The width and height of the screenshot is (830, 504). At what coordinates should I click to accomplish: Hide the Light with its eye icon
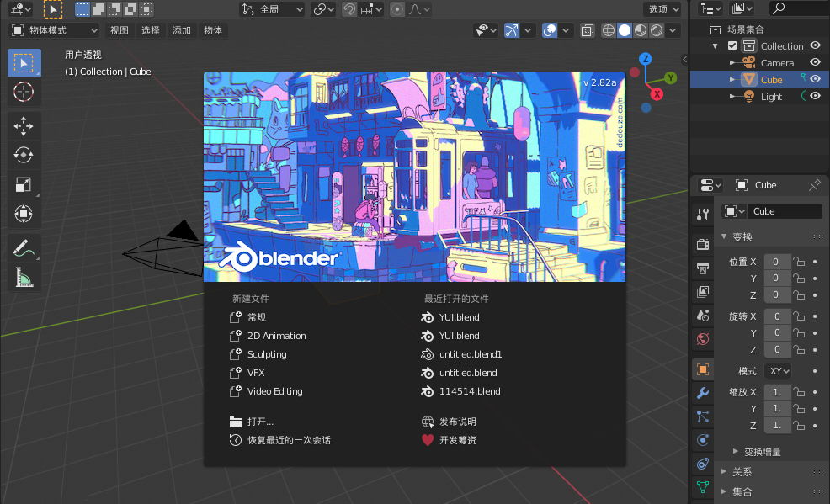pyautogui.click(x=815, y=96)
